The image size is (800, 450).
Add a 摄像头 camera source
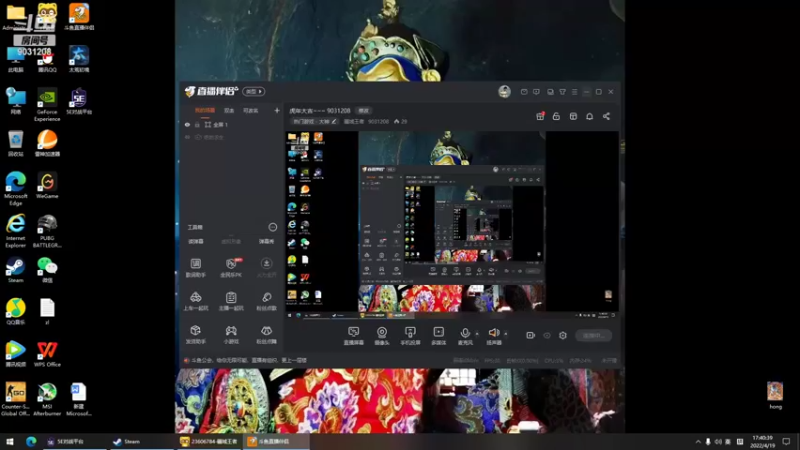(x=382, y=336)
